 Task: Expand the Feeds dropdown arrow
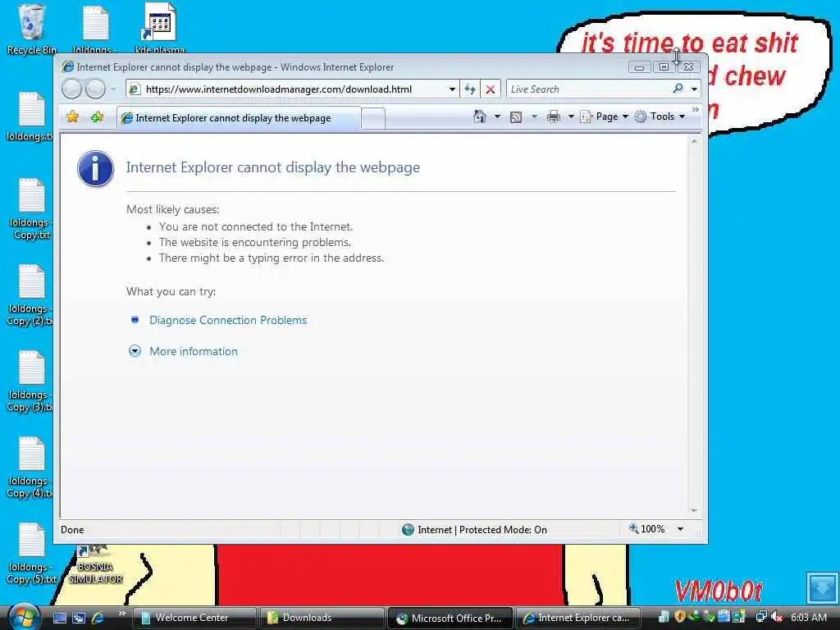point(534,116)
